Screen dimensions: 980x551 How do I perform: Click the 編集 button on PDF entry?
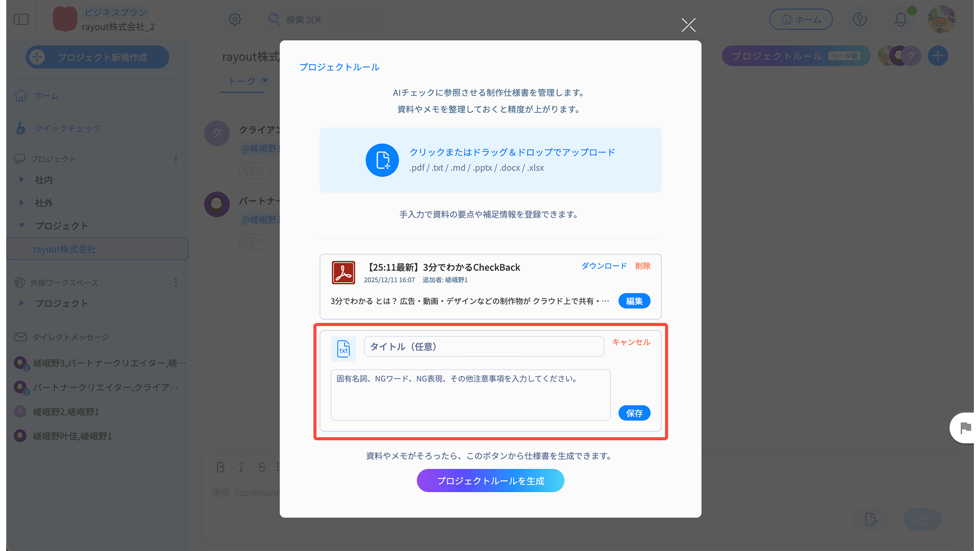[634, 301]
